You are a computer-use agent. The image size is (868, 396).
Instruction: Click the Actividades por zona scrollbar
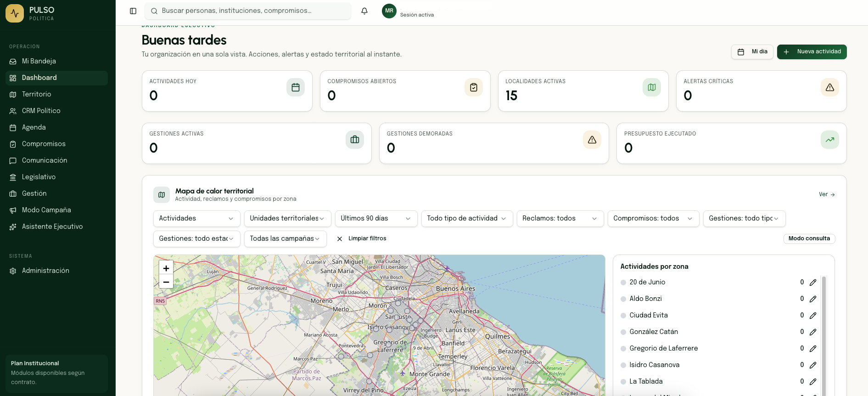[x=824, y=335]
